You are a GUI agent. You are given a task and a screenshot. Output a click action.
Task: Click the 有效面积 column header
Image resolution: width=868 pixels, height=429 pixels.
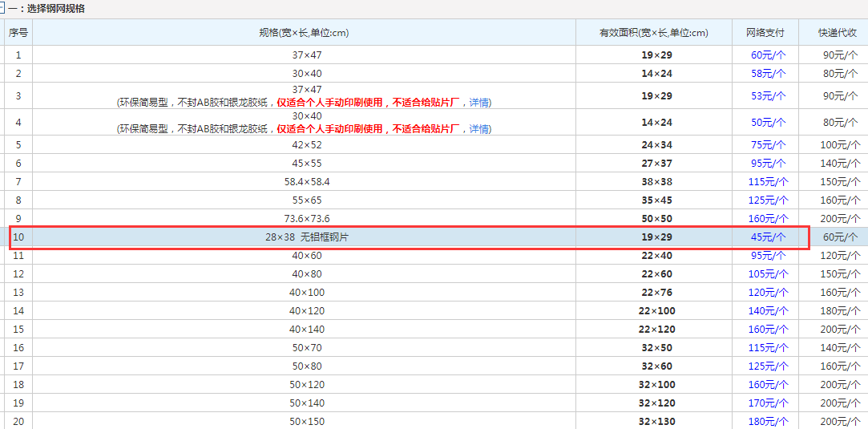[653, 33]
